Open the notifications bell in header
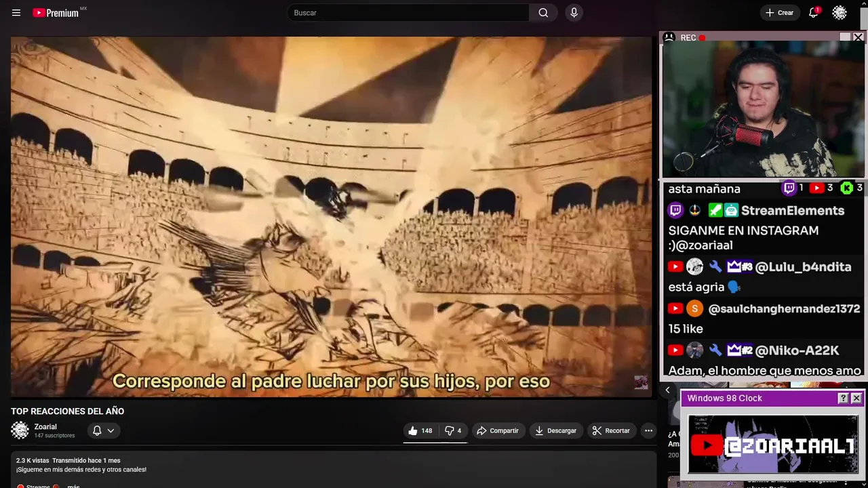868x488 pixels. click(x=813, y=13)
